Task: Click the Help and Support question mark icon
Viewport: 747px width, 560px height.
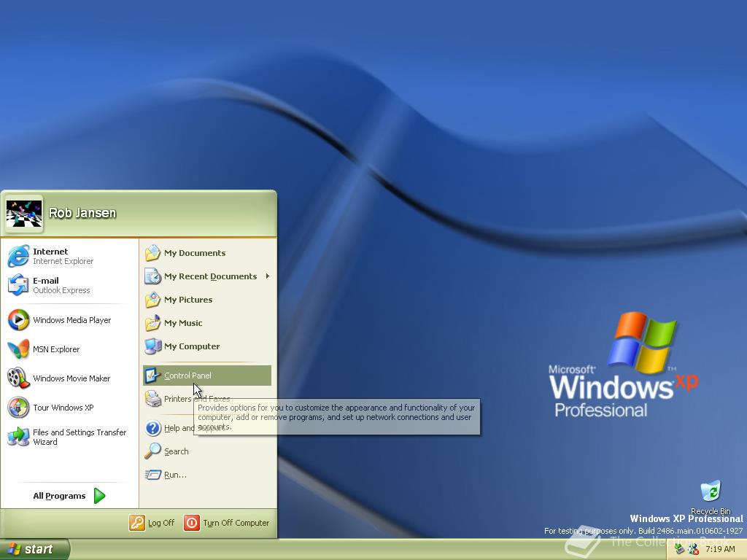Action: [153, 428]
